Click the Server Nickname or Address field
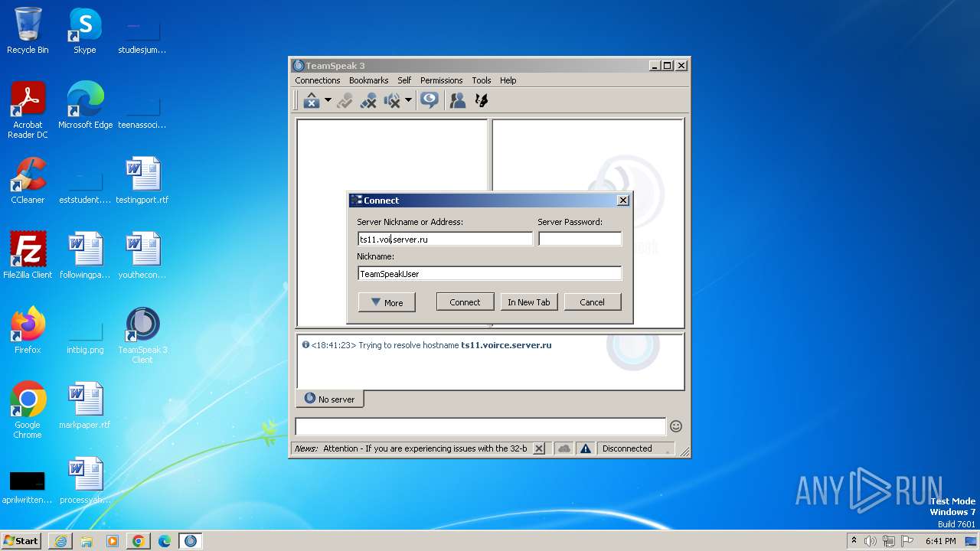Image resolution: width=980 pixels, height=551 pixels. (445, 240)
